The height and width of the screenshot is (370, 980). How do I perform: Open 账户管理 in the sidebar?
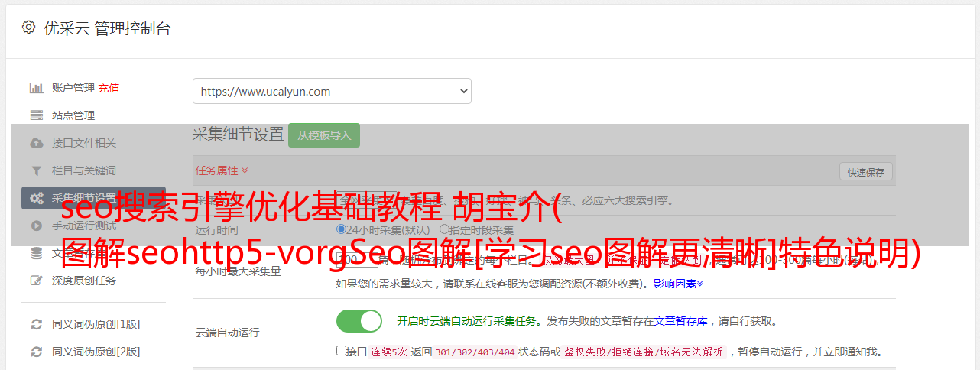click(73, 88)
